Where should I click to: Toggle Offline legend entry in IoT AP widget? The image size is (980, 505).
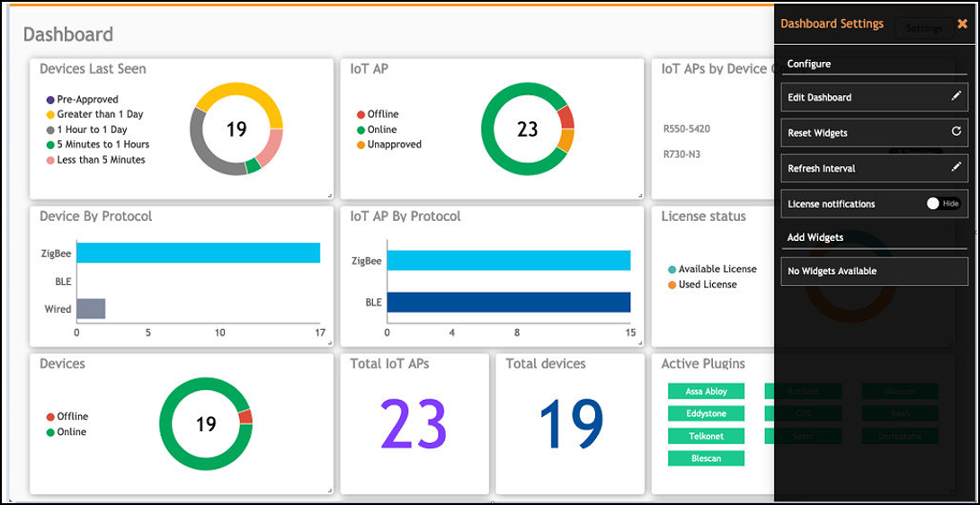pyautogui.click(x=378, y=114)
